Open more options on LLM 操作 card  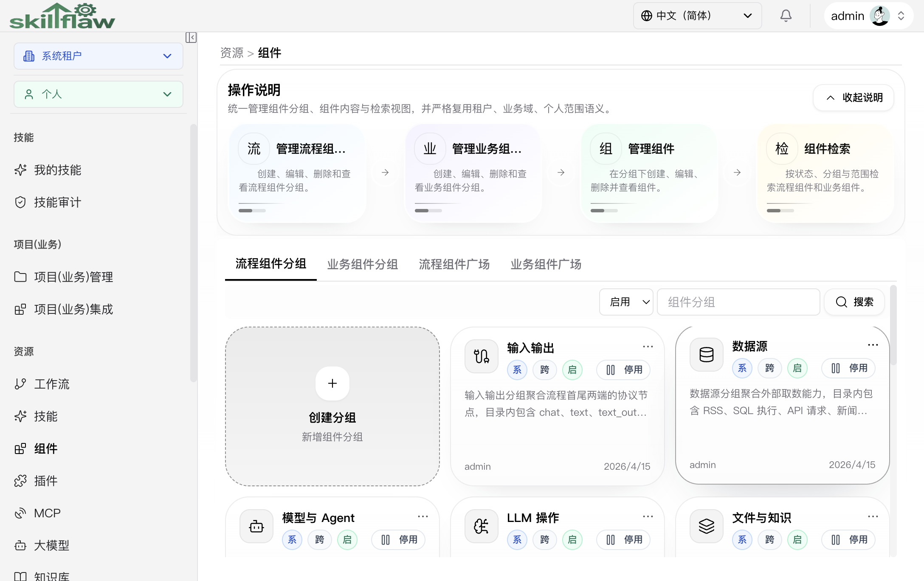[x=648, y=516]
